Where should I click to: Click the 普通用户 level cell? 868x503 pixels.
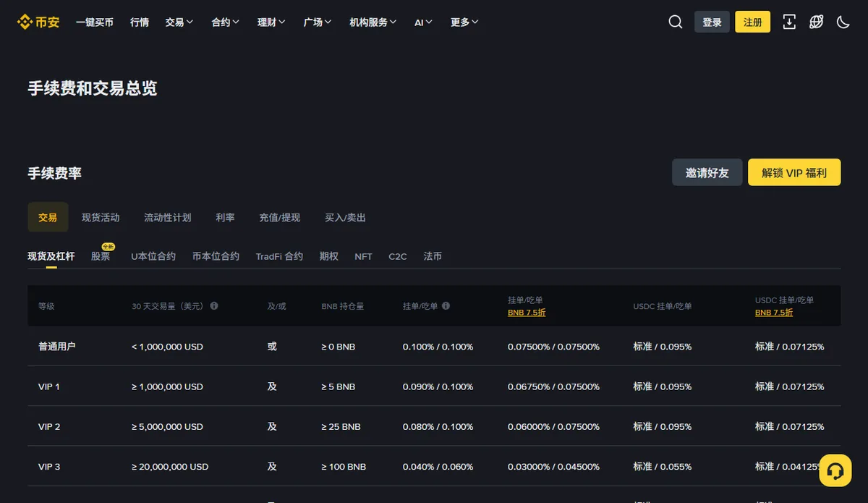click(x=57, y=347)
